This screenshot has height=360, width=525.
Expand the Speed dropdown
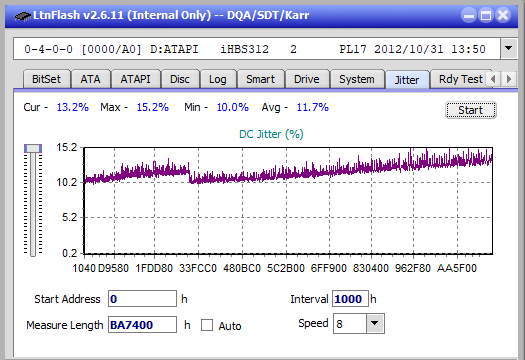[x=375, y=323]
